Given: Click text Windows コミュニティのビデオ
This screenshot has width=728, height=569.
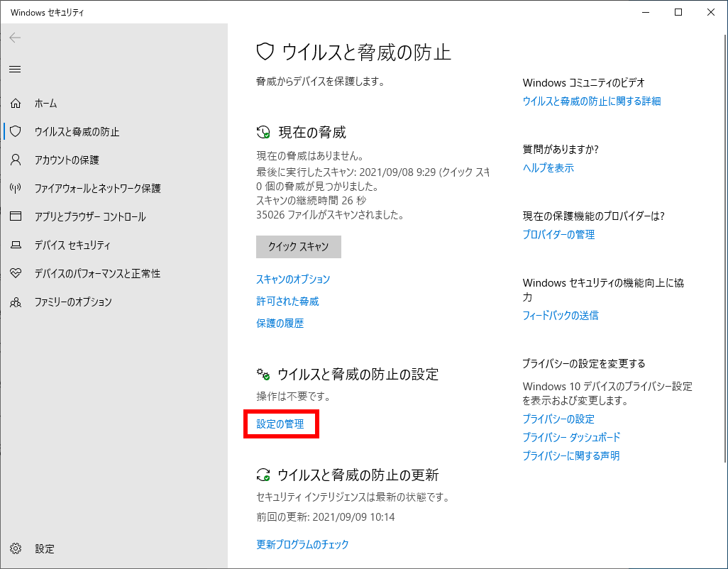Looking at the screenshot, I should pos(584,82).
